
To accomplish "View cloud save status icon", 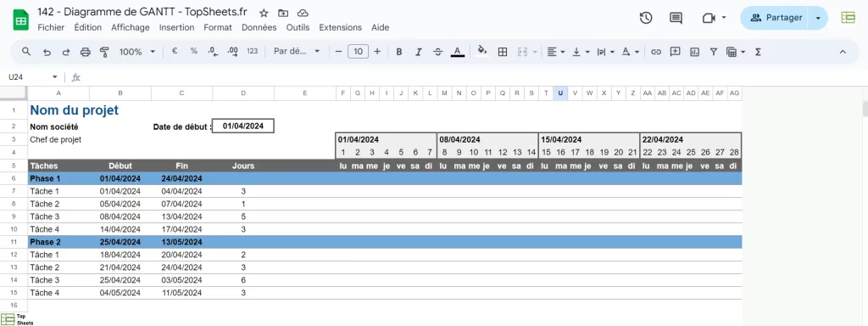I will pyautogui.click(x=303, y=13).
